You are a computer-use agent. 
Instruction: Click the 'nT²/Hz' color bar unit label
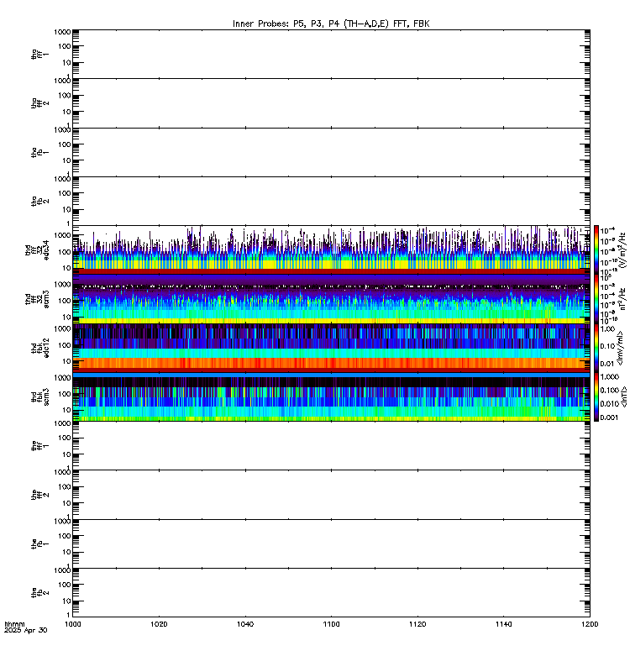(x=622, y=299)
